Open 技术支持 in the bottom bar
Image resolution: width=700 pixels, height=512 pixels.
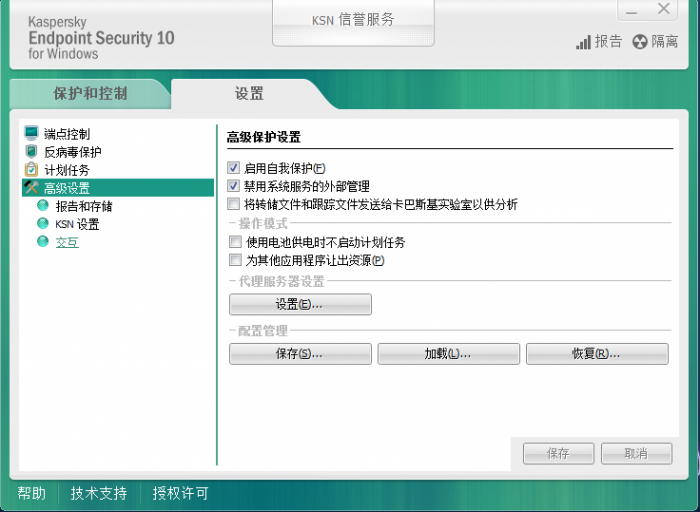point(99,493)
